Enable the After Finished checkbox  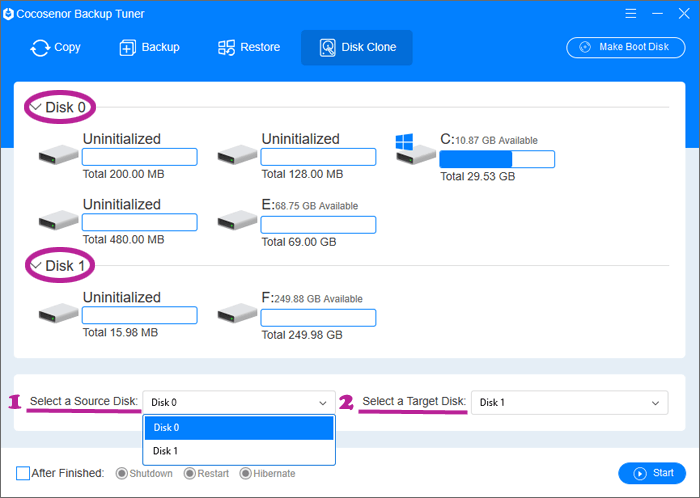(x=23, y=473)
